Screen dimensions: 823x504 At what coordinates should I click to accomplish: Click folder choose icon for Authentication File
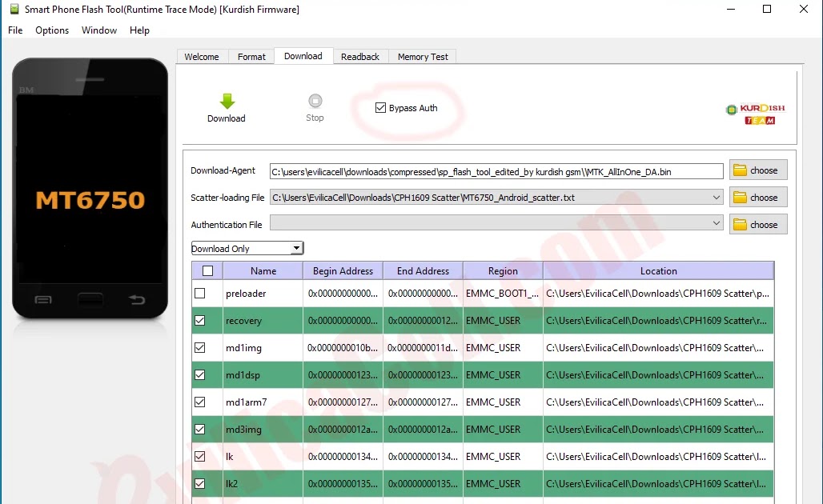741,225
